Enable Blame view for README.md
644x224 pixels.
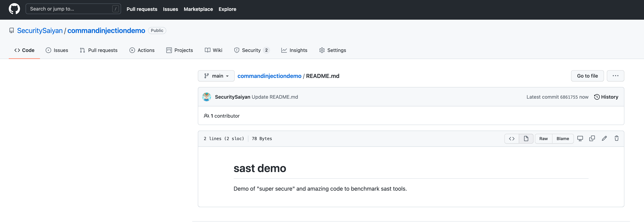[x=562, y=138]
